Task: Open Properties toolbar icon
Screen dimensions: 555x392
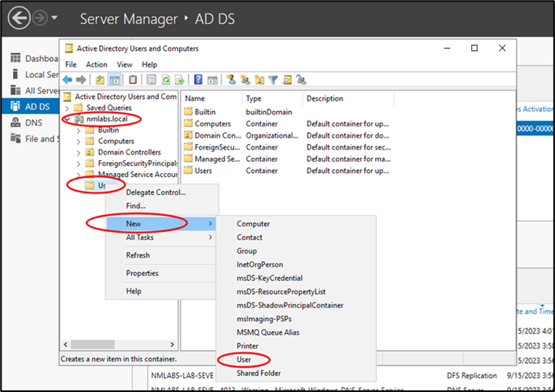Action: click(x=151, y=80)
